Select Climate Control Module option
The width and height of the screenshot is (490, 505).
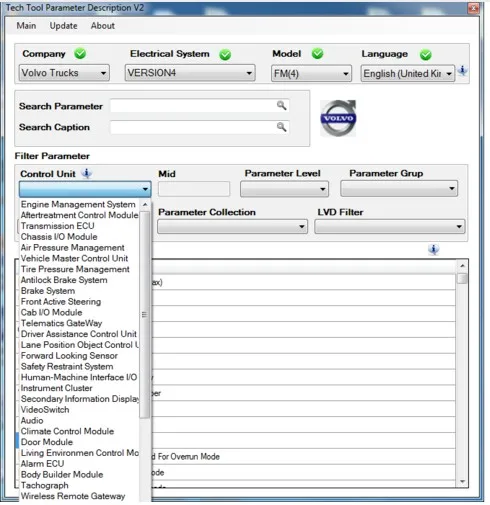(x=79, y=431)
